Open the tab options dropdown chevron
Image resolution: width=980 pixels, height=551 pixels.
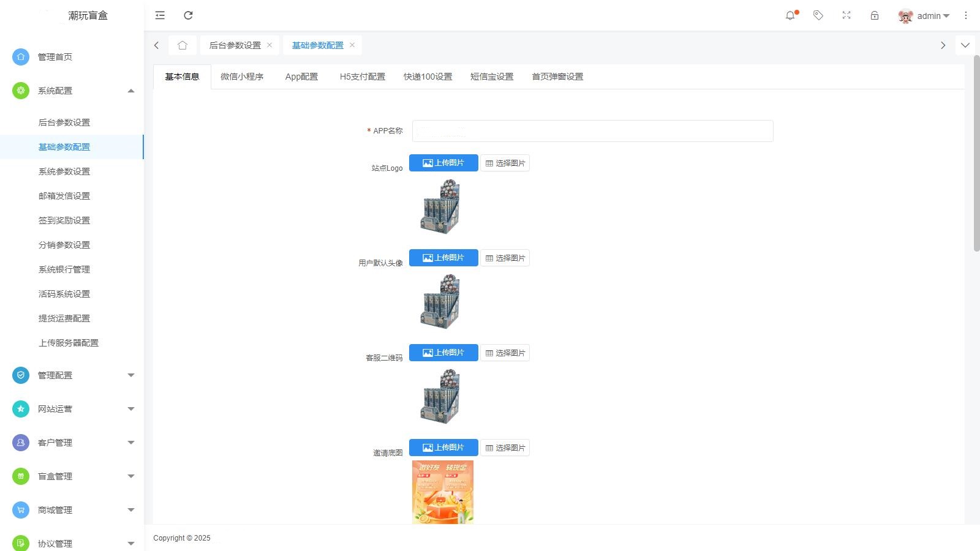(965, 45)
